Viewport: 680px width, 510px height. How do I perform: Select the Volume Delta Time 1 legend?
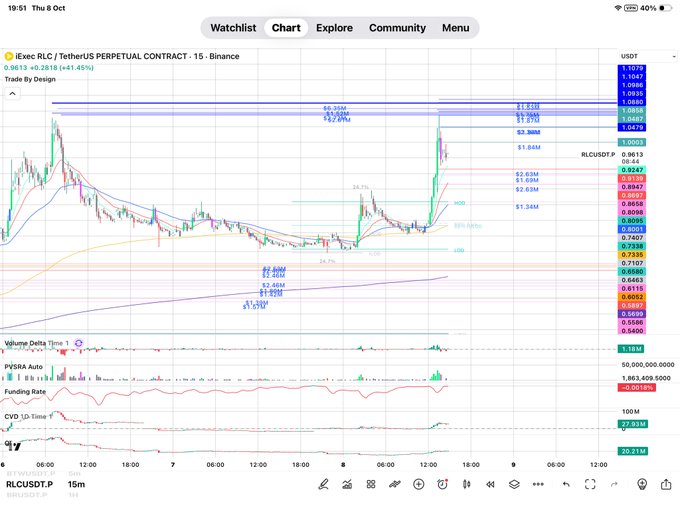coord(36,343)
